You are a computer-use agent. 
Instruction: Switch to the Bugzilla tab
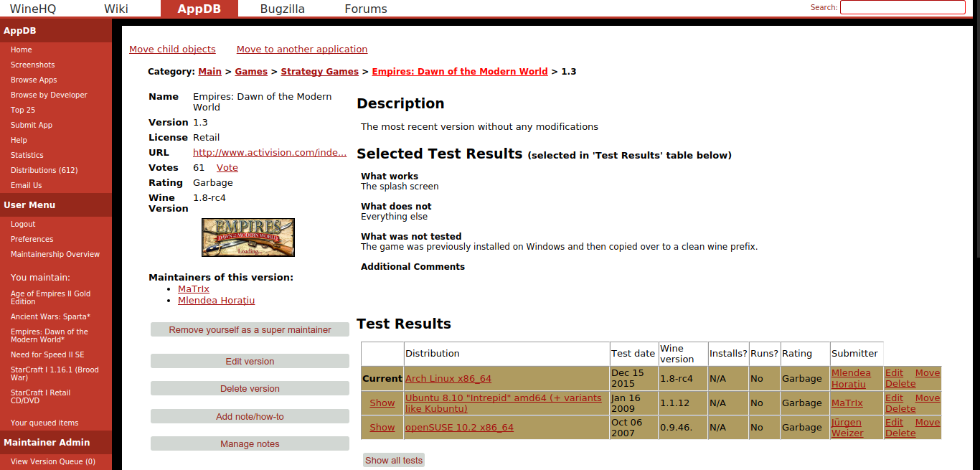(282, 9)
